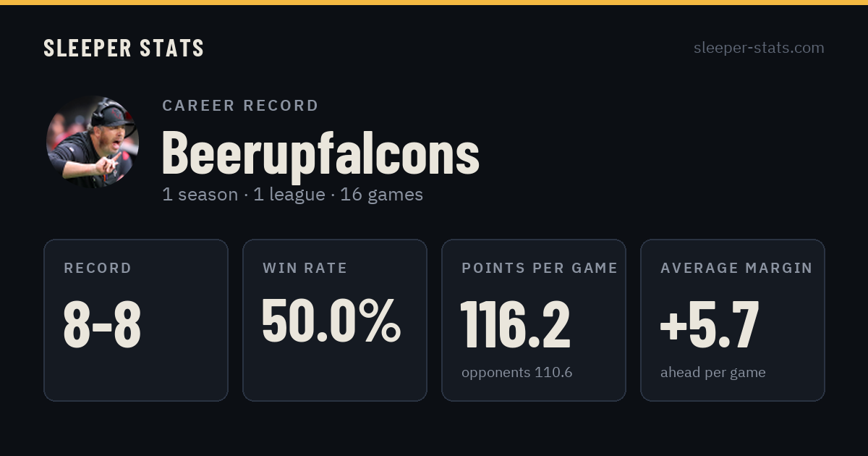Click the POINTS PER GAME label
Viewport: 868px width, 456px height.
point(540,269)
